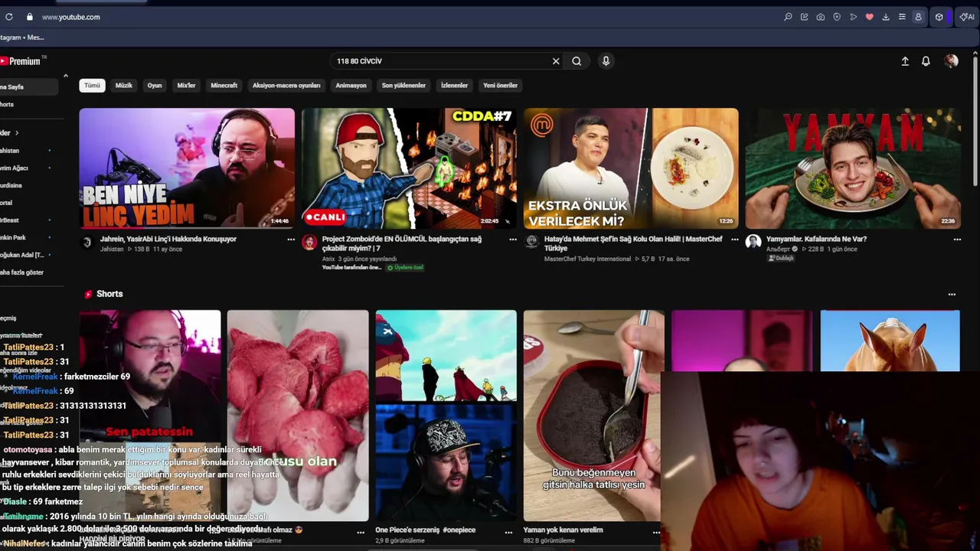Image resolution: width=980 pixels, height=551 pixels.
Task: Click the YouTube upload/create icon
Action: (905, 61)
